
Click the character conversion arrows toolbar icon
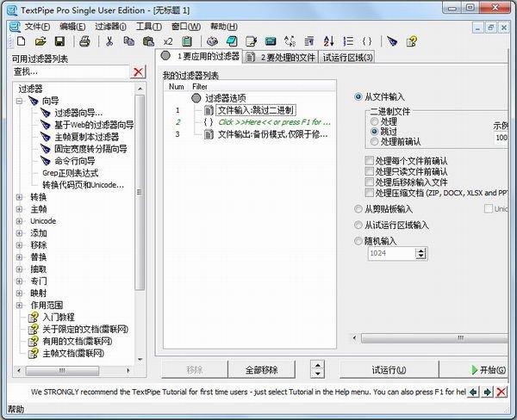(x=290, y=41)
